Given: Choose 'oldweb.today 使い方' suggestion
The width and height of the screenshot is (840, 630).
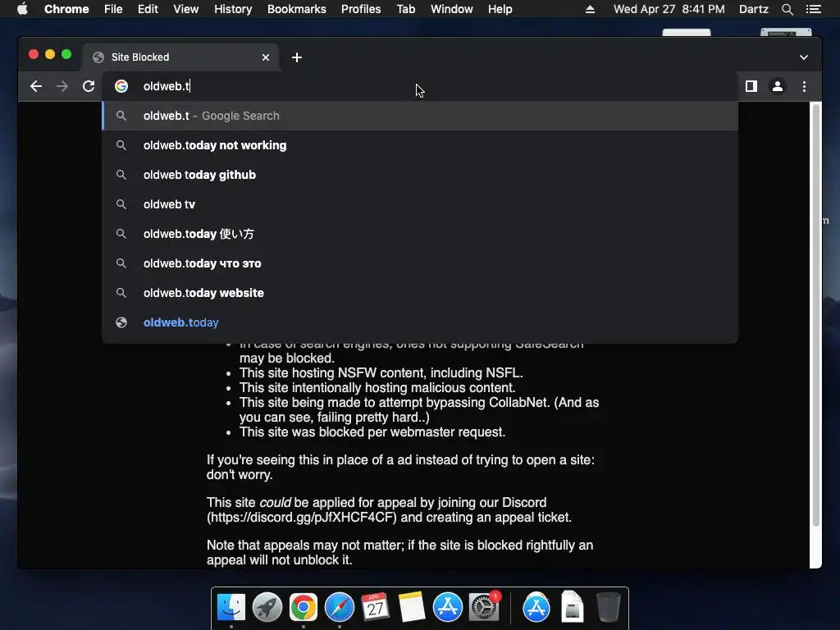Looking at the screenshot, I should 420,234.
